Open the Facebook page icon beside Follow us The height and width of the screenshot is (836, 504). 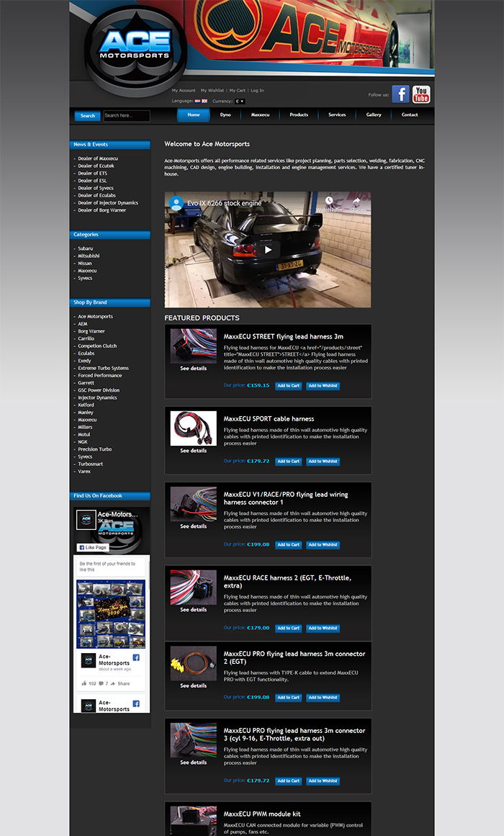coord(400,94)
